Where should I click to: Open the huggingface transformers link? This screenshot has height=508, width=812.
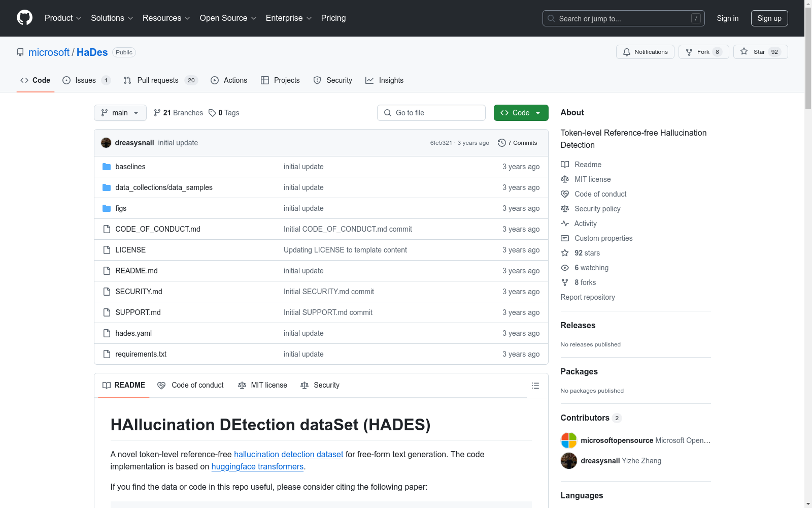257,466
